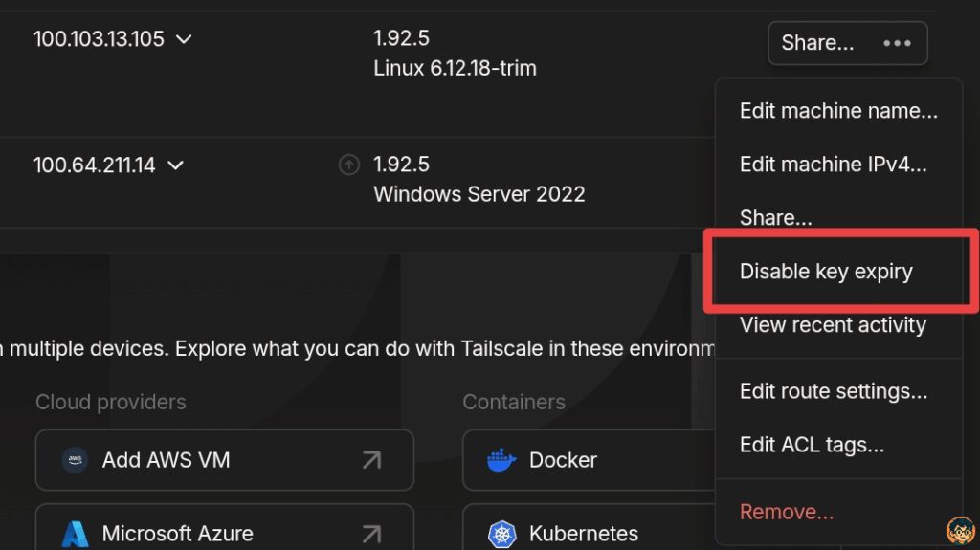Click the external arrow on Microsoft Azure
The height and width of the screenshot is (550, 980).
point(371,533)
